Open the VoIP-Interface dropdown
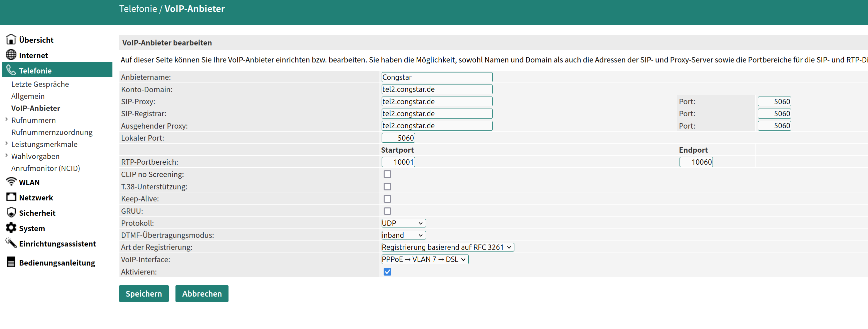This screenshot has width=868, height=329. click(x=424, y=259)
